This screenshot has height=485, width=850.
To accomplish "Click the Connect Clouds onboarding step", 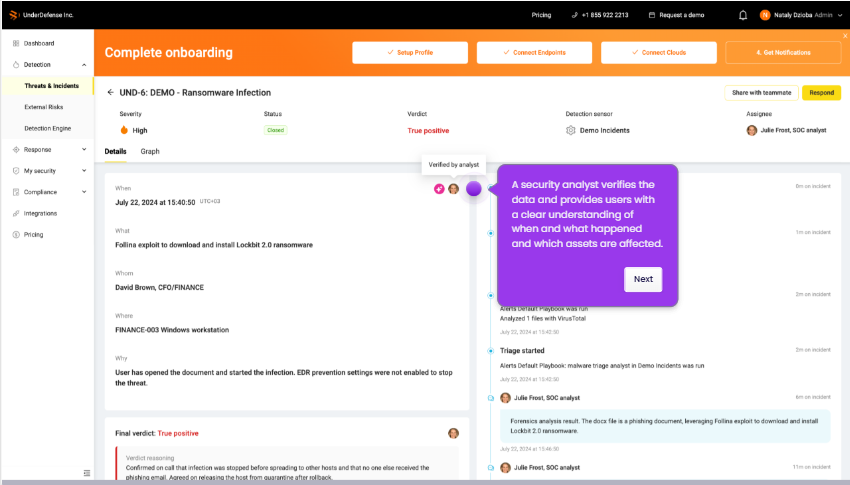I will pos(659,53).
